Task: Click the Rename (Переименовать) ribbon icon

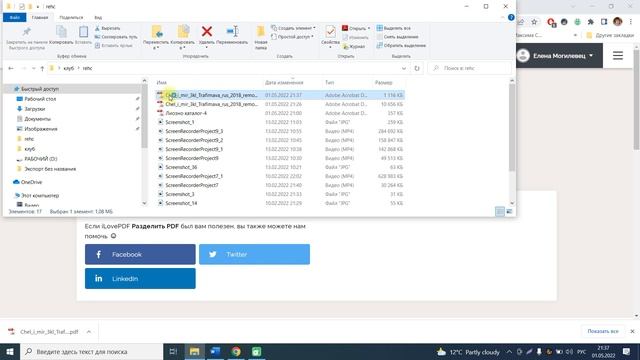Action: [232, 31]
